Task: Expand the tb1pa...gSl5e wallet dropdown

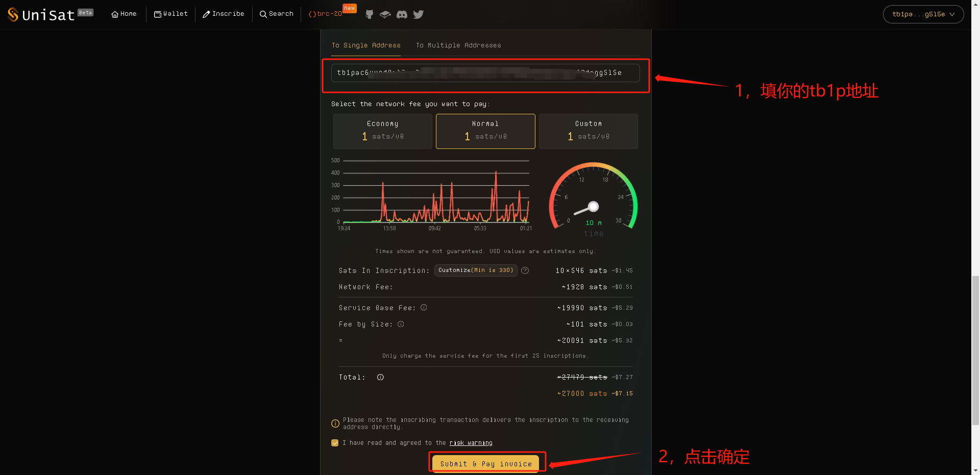Action: (923, 14)
